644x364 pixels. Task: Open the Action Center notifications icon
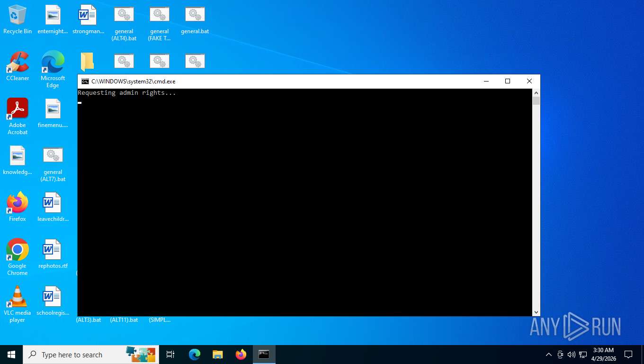pos(628,355)
